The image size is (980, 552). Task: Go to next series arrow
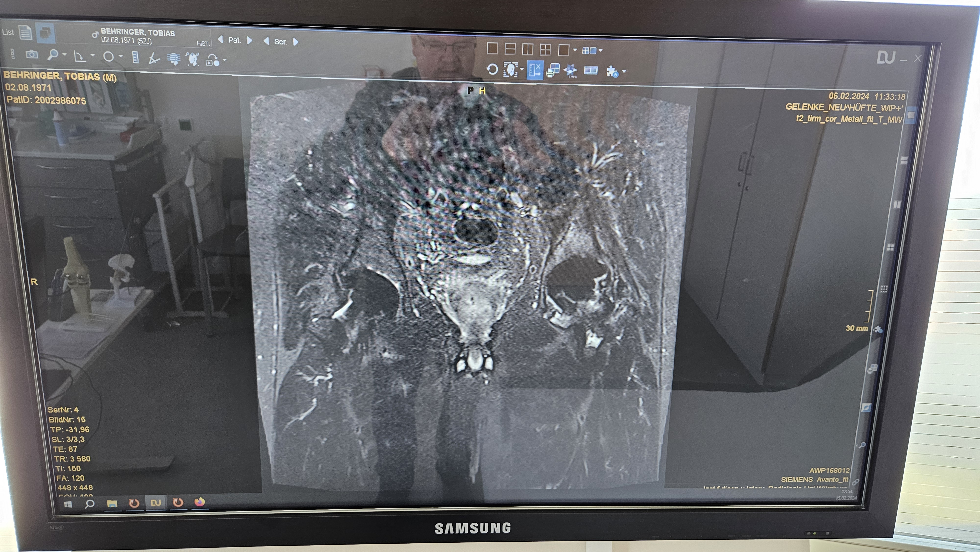(296, 42)
